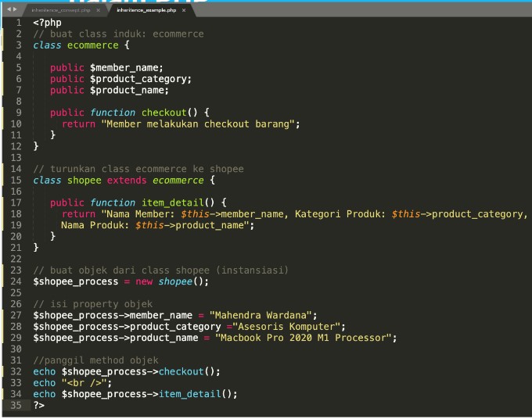
Task: Click the 'extends' keyword on line 15
Action: point(127,180)
